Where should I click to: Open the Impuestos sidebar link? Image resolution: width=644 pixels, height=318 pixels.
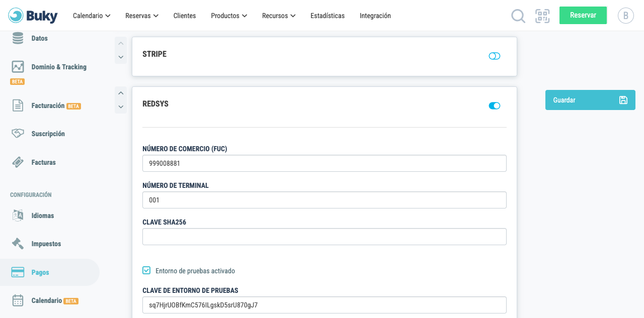46,244
